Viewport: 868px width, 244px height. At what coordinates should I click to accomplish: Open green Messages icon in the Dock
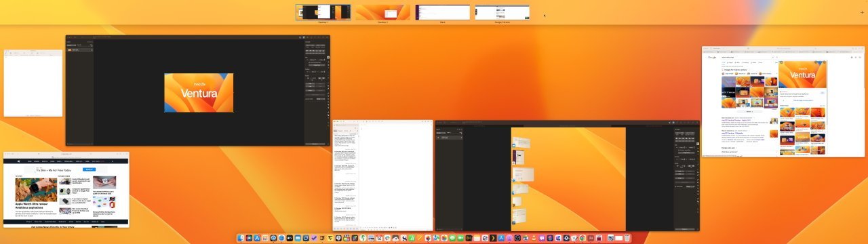(x=452, y=238)
